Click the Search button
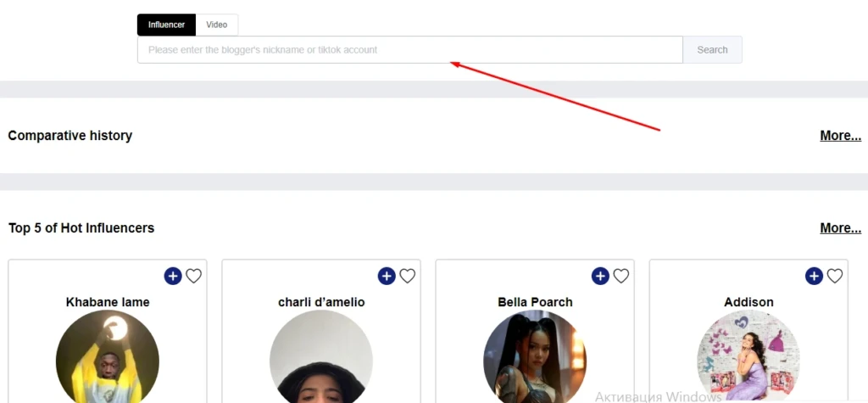The width and height of the screenshot is (868, 403). click(x=712, y=50)
